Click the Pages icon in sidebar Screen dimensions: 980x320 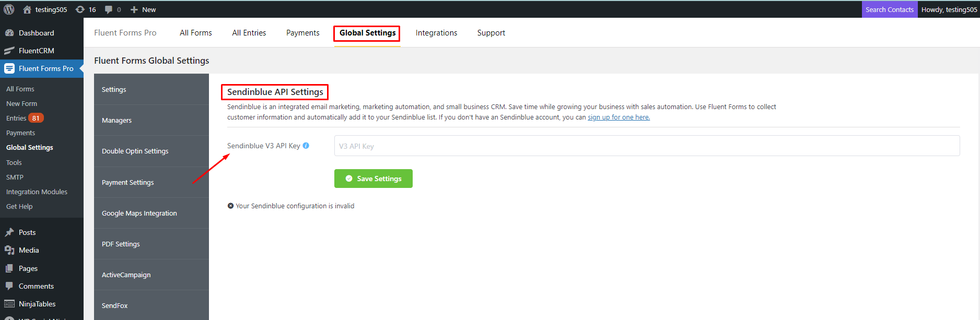9,268
